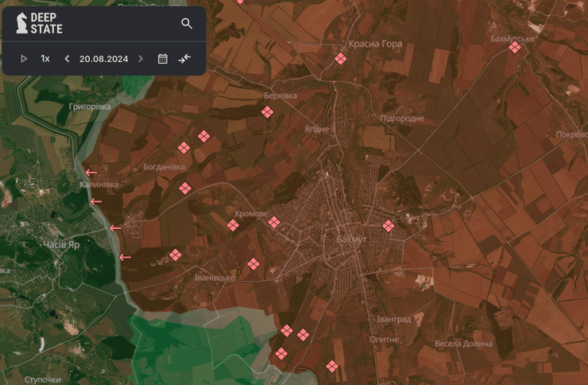Click the opposing-arrows compare icon
Image resolution: width=588 pixels, height=385 pixels.
[185, 59]
